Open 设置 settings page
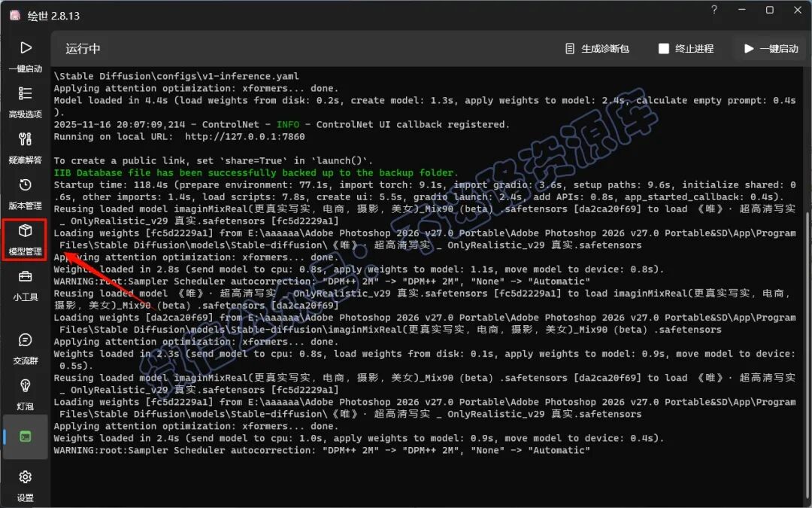The image size is (812, 508). pos(26,485)
